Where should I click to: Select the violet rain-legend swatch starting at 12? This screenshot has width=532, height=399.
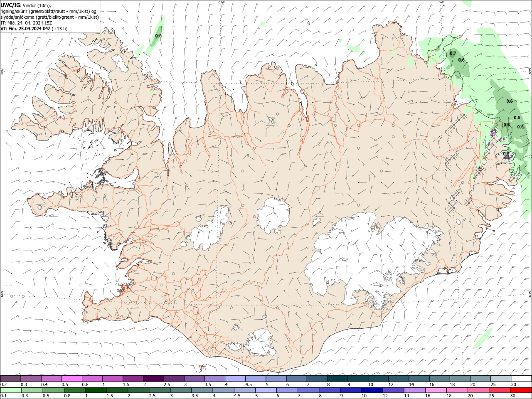click(x=393, y=390)
